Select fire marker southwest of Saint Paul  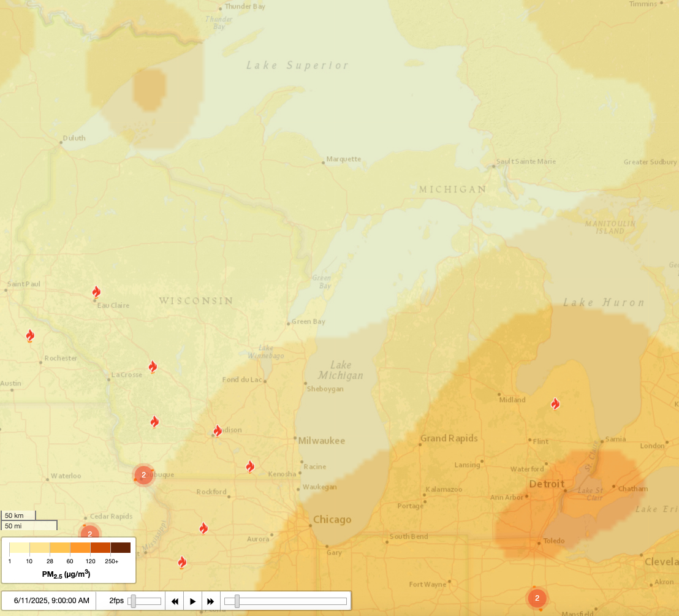tap(30, 336)
